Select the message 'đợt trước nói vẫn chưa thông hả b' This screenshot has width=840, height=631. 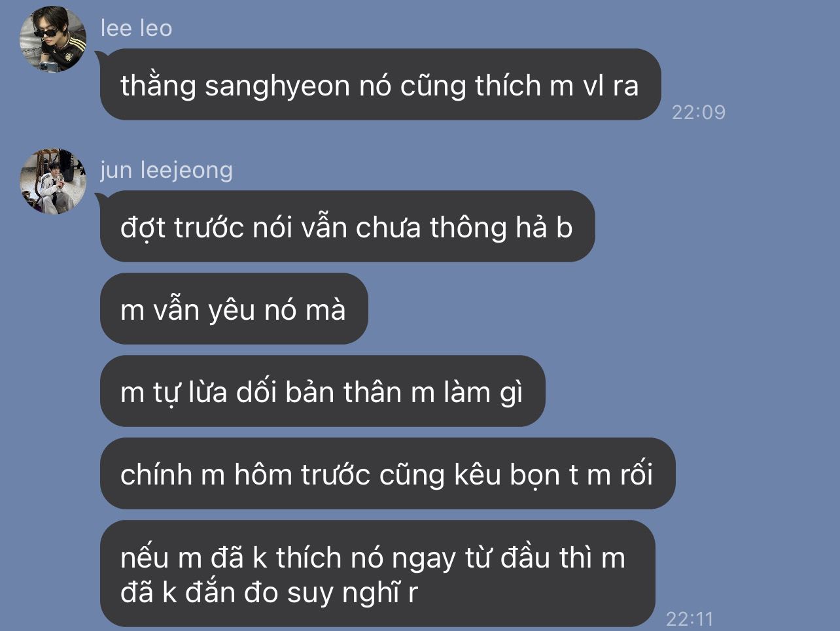(x=347, y=226)
